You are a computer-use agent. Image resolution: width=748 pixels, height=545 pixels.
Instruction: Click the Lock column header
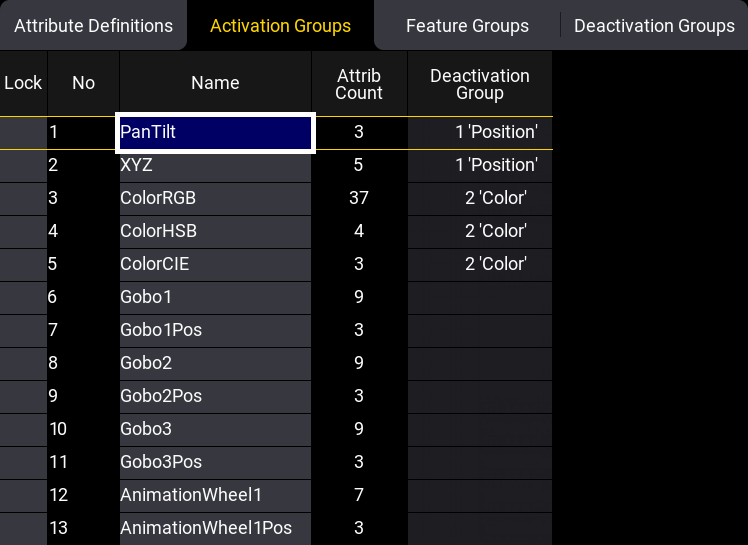coord(23,84)
